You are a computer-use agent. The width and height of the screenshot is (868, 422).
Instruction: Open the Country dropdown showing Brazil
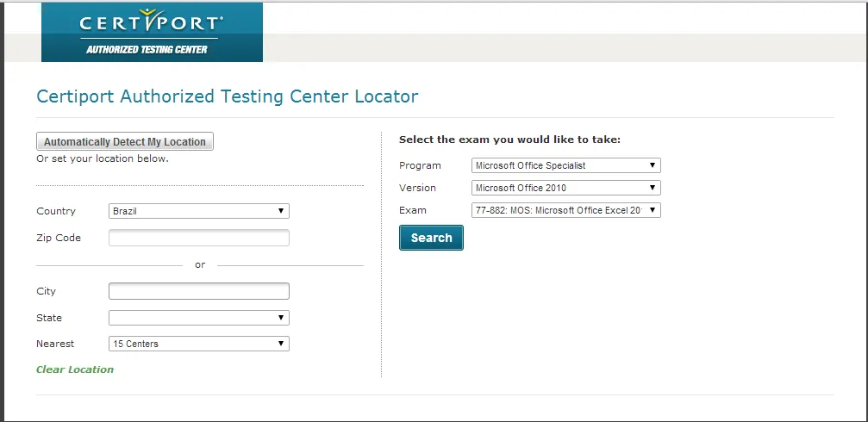point(199,211)
